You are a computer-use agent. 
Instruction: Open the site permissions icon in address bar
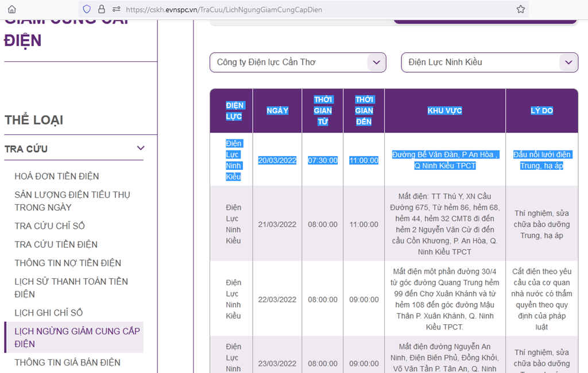click(116, 9)
